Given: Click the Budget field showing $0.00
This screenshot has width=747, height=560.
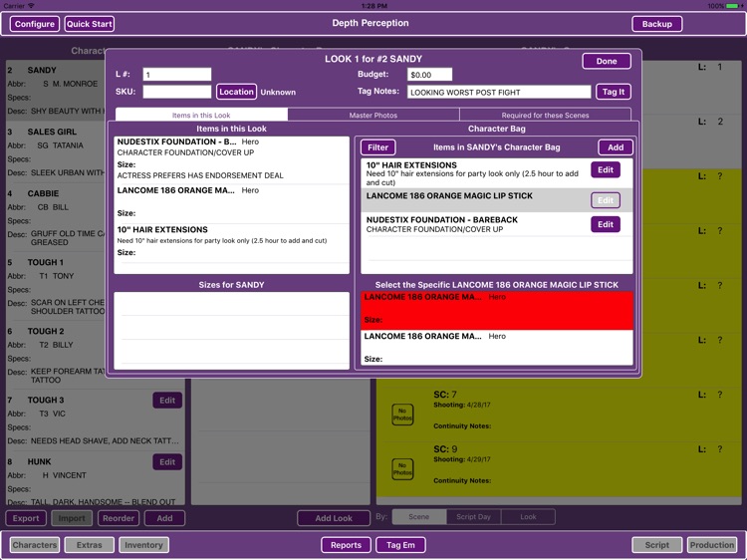Looking at the screenshot, I should click(429, 75).
